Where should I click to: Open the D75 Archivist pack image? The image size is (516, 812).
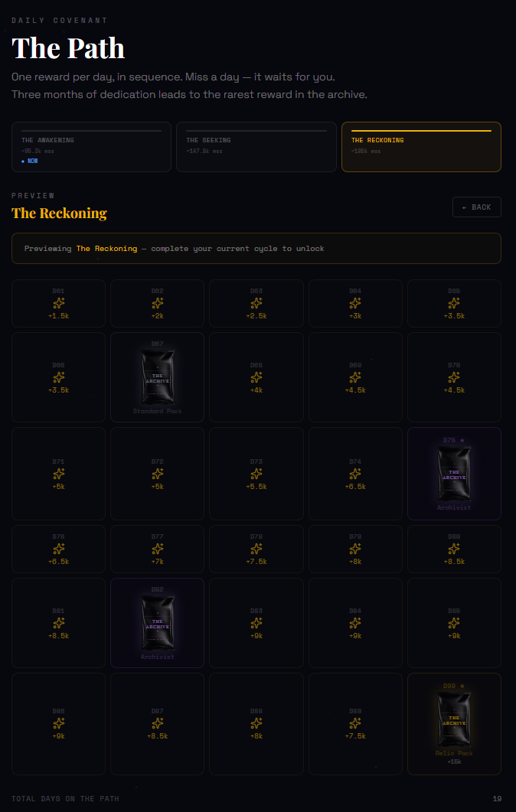pos(454,474)
